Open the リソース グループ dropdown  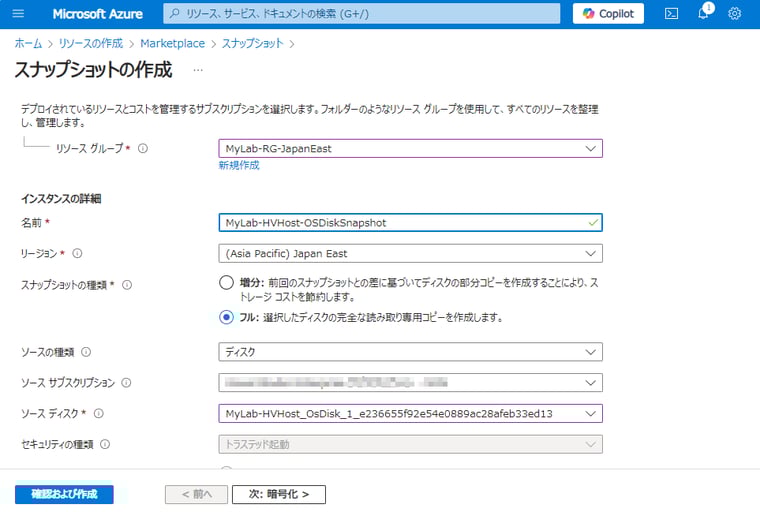(411, 148)
